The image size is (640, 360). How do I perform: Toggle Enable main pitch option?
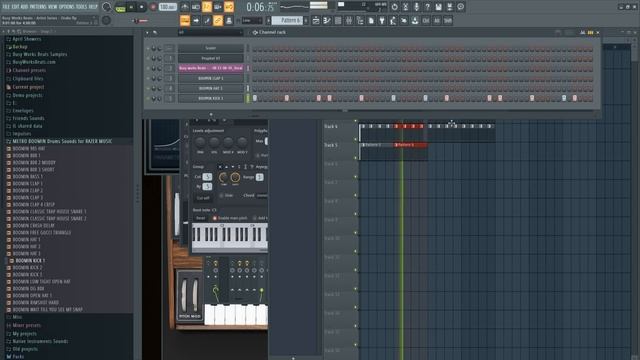coord(215,218)
